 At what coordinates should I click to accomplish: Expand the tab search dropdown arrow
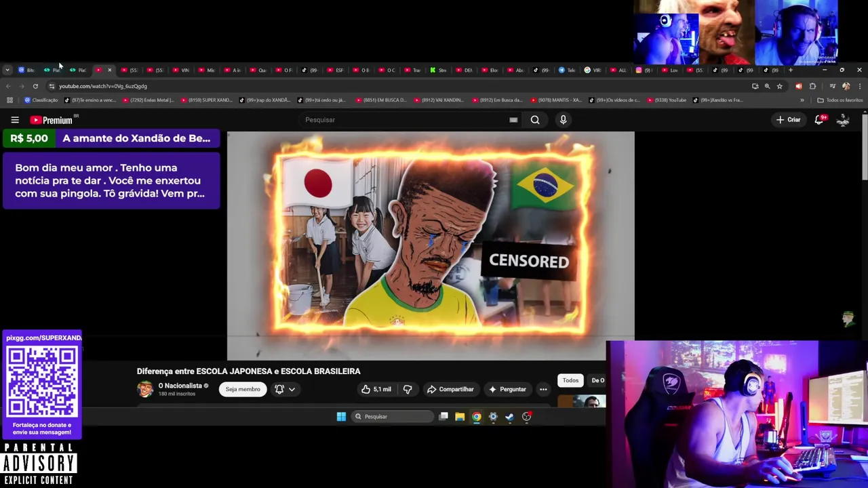tap(7, 70)
